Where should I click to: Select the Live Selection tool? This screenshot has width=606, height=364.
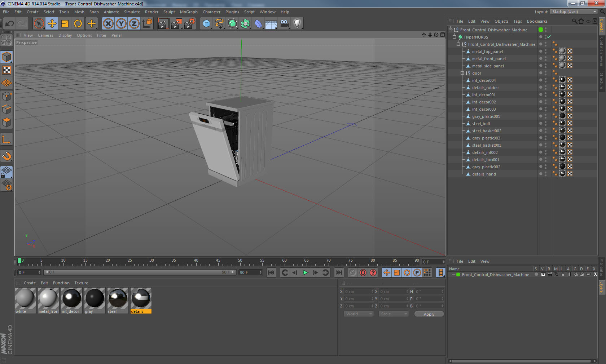[x=39, y=24]
